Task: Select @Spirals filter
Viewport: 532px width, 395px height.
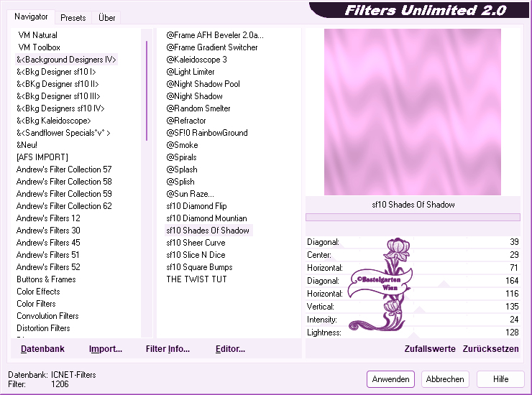Action: (181, 157)
